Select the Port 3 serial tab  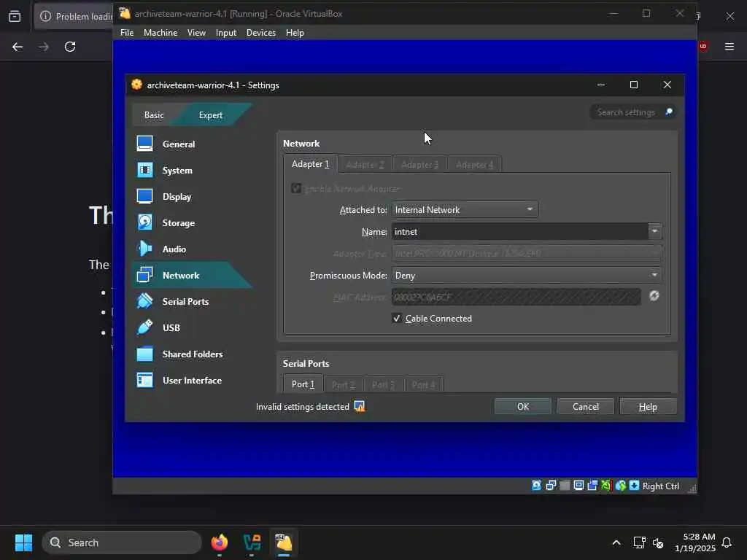click(384, 385)
